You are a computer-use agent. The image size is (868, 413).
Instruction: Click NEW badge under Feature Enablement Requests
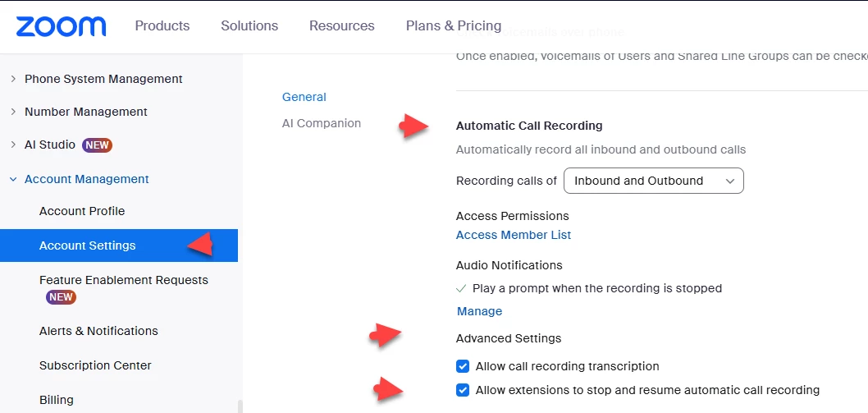coord(61,297)
